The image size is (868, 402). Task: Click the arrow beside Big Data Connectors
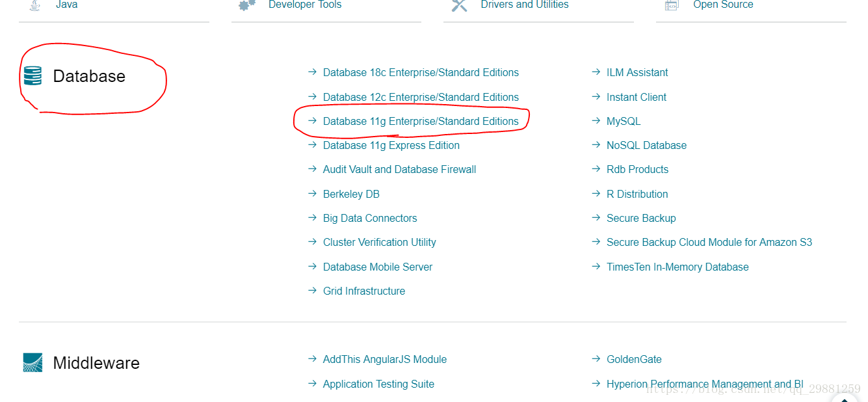pyautogui.click(x=312, y=217)
